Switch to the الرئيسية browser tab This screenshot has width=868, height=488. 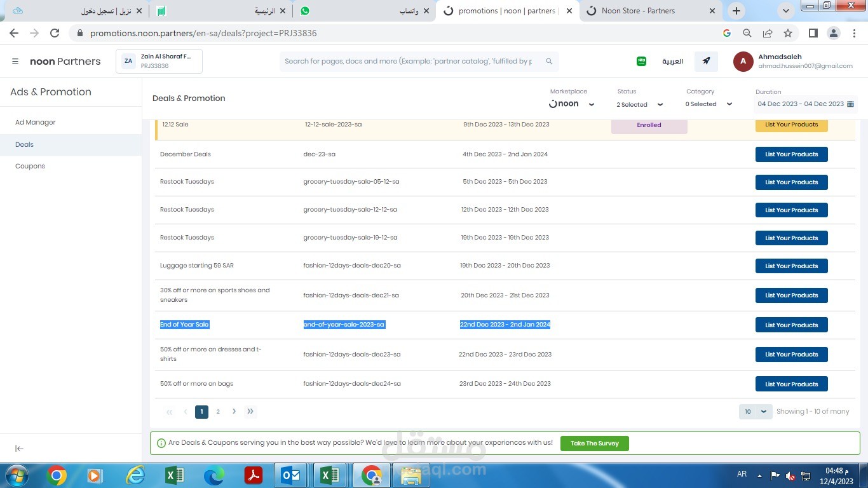pyautogui.click(x=221, y=11)
